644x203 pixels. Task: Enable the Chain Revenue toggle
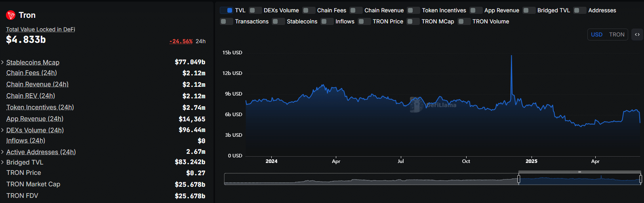pyautogui.click(x=356, y=10)
